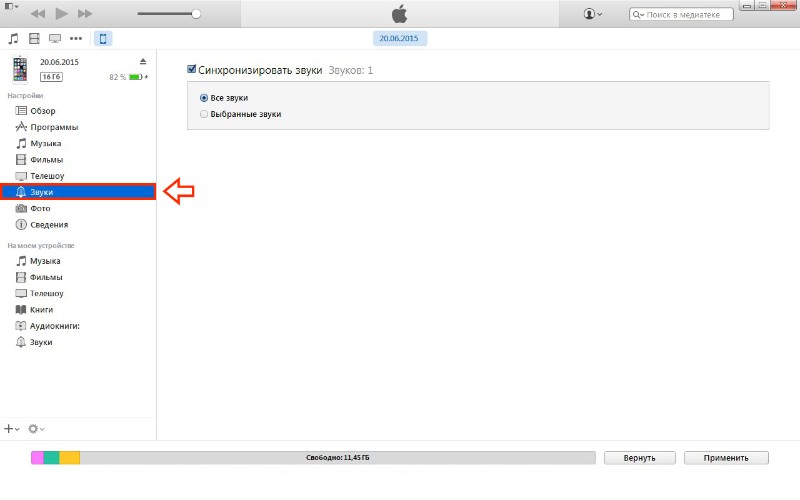Select the highlighted Звуки settings item
Screen dimensions: 800x500
tap(78, 192)
